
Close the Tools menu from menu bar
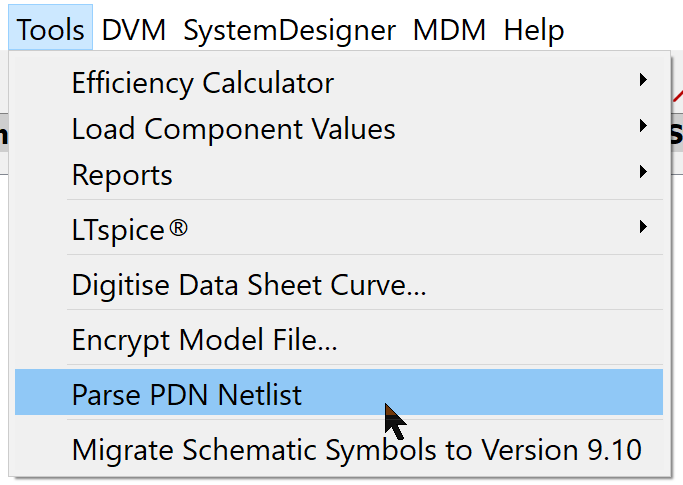[x=51, y=29]
